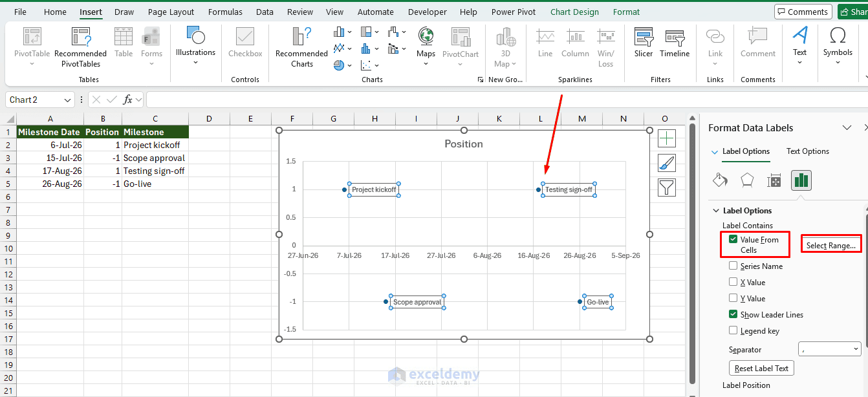The image size is (868, 397).
Task: Open the Chart Design tab
Action: (x=574, y=12)
